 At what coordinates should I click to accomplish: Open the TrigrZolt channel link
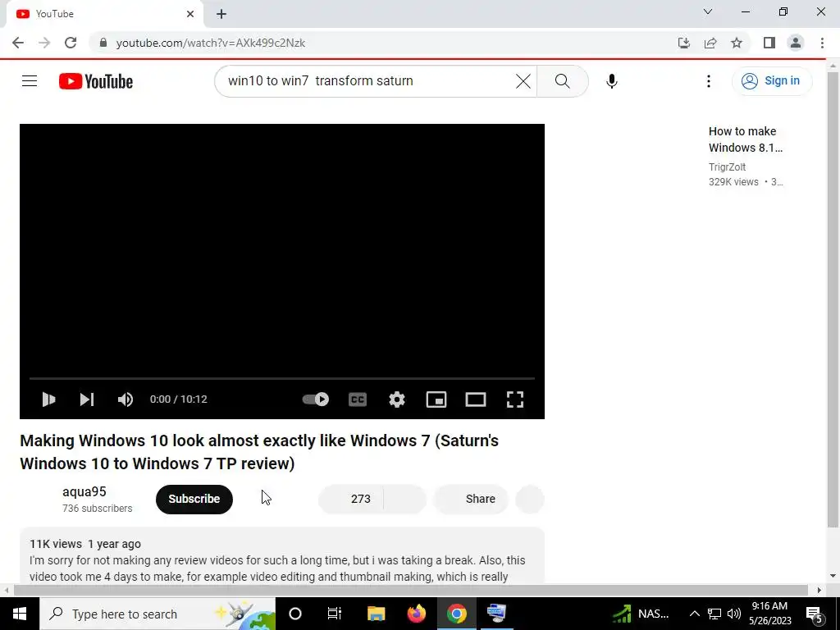pyautogui.click(x=727, y=167)
